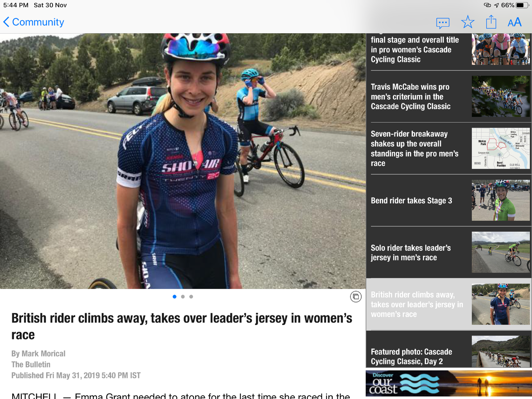This screenshot has height=399, width=532.
Task: Open the Discover Our Coast ad banner
Action: click(x=449, y=383)
